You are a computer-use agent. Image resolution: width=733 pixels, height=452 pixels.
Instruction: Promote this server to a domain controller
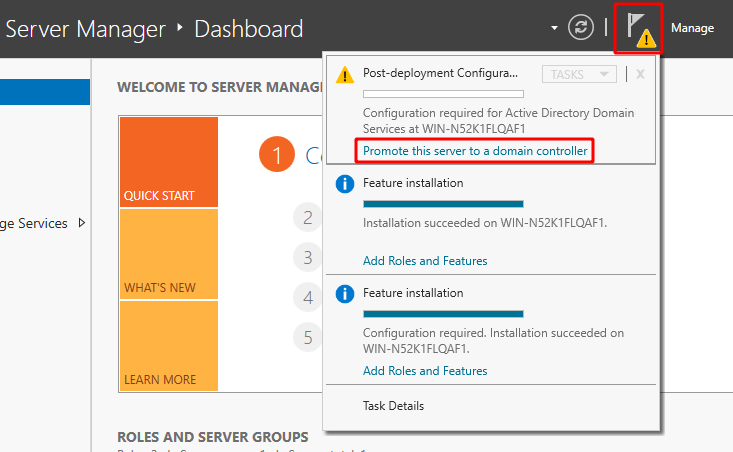tap(475, 151)
